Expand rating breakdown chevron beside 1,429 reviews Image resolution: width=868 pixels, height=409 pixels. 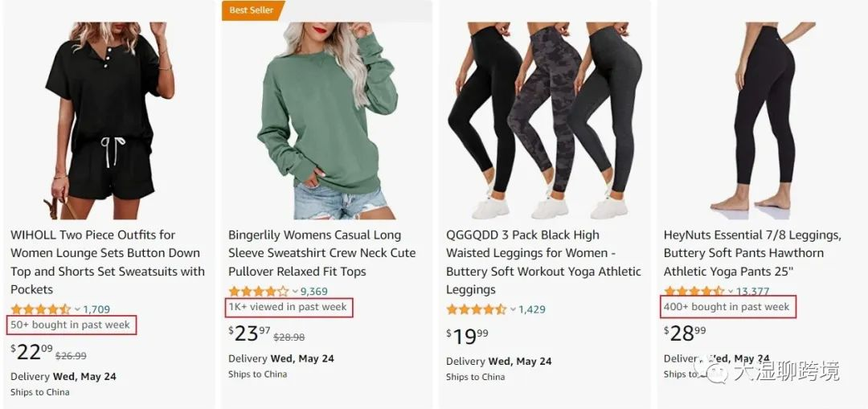513,309
